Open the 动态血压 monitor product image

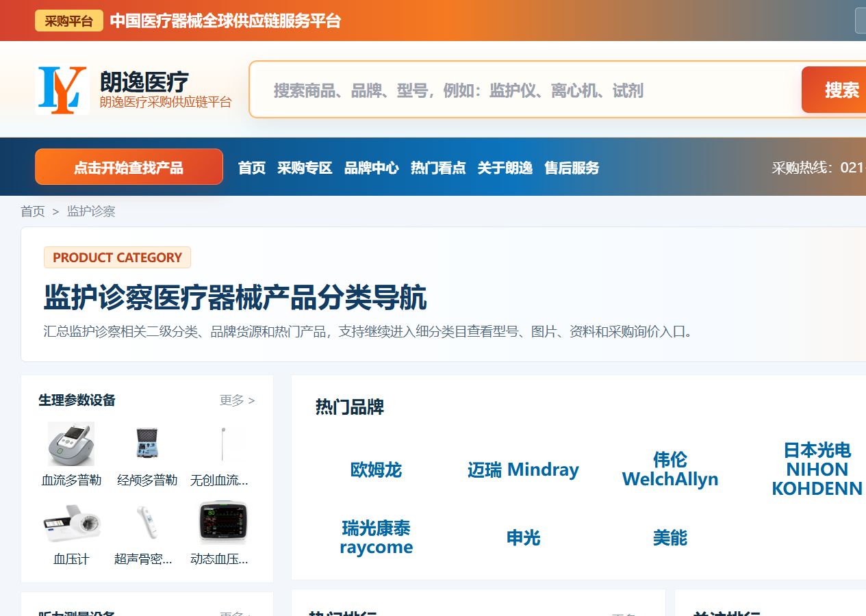[222, 523]
